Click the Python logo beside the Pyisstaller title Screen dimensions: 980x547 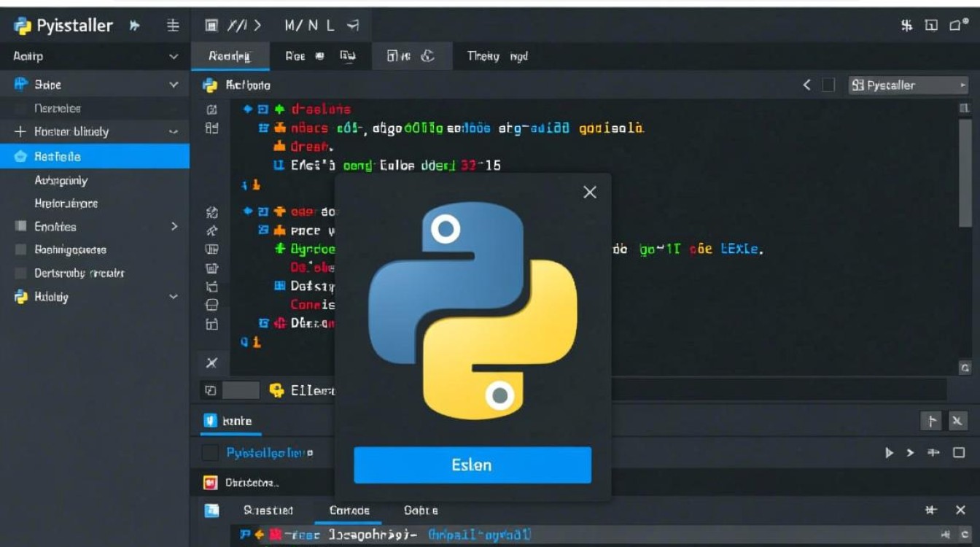pos(23,26)
